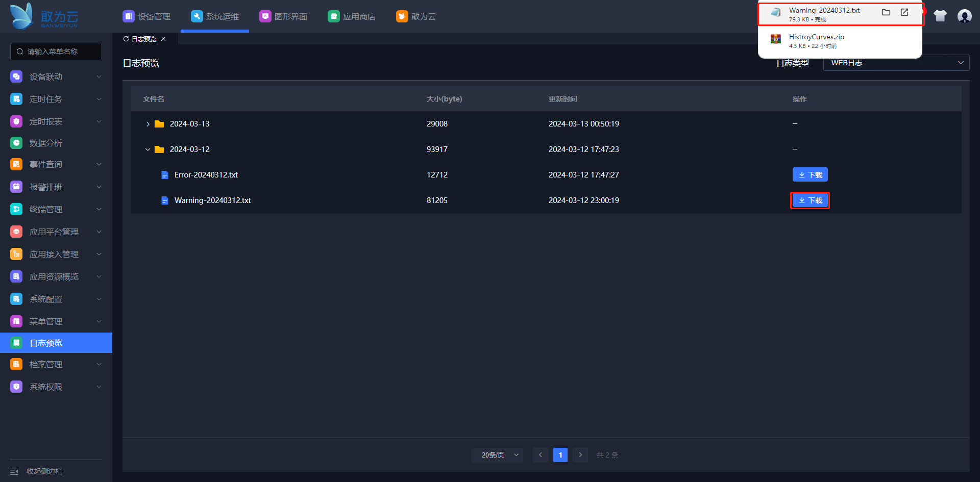Open the 设备管理 top menu
This screenshot has height=482, width=980.
coord(146,16)
